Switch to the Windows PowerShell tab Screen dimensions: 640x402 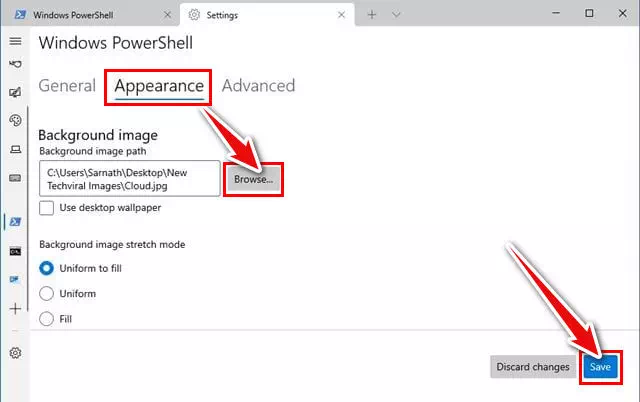click(x=92, y=15)
